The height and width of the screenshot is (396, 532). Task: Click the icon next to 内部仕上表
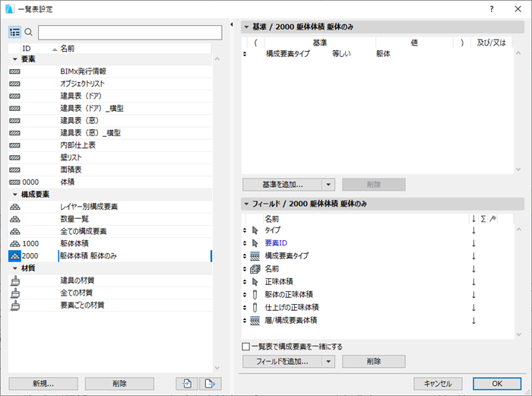(14, 145)
